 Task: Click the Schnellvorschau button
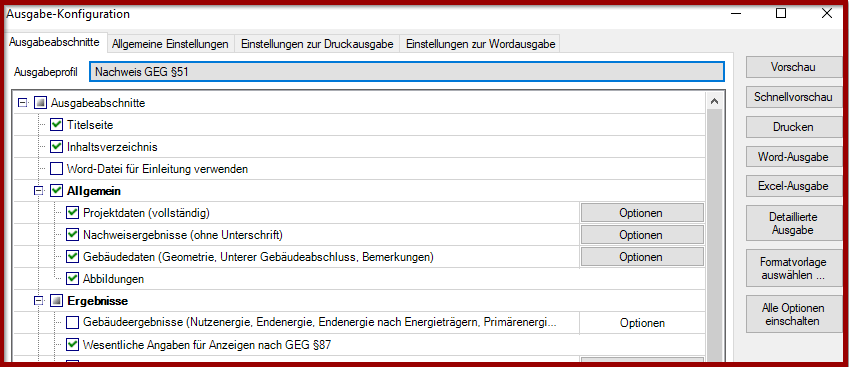coord(794,97)
